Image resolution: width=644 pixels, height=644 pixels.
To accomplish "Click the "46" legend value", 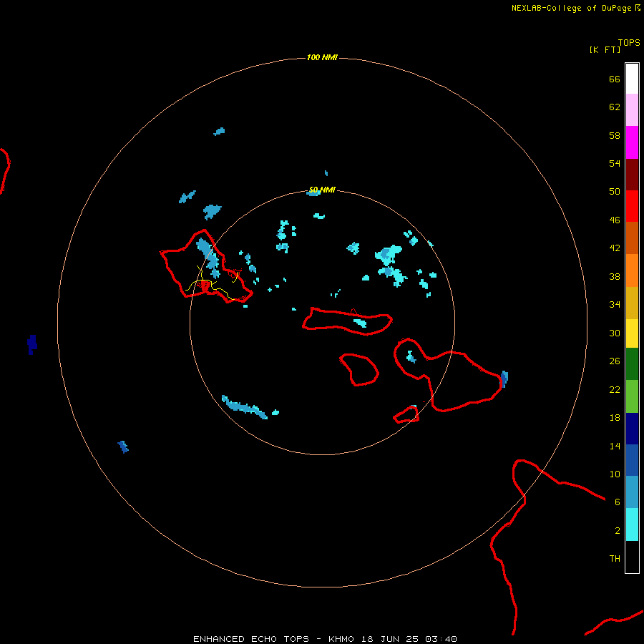I will pos(615,220).
